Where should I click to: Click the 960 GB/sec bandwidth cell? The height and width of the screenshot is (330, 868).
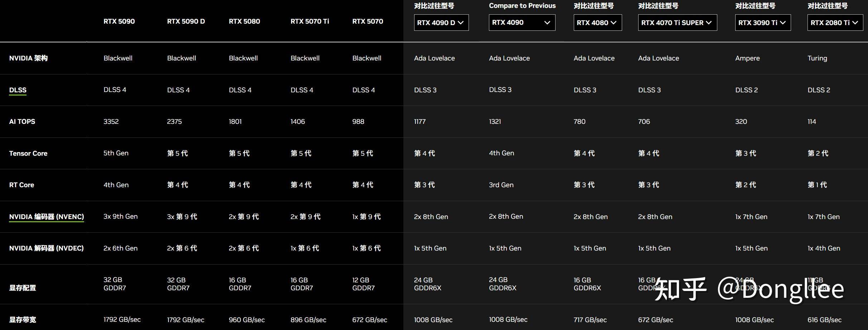[x=247, y=320]
